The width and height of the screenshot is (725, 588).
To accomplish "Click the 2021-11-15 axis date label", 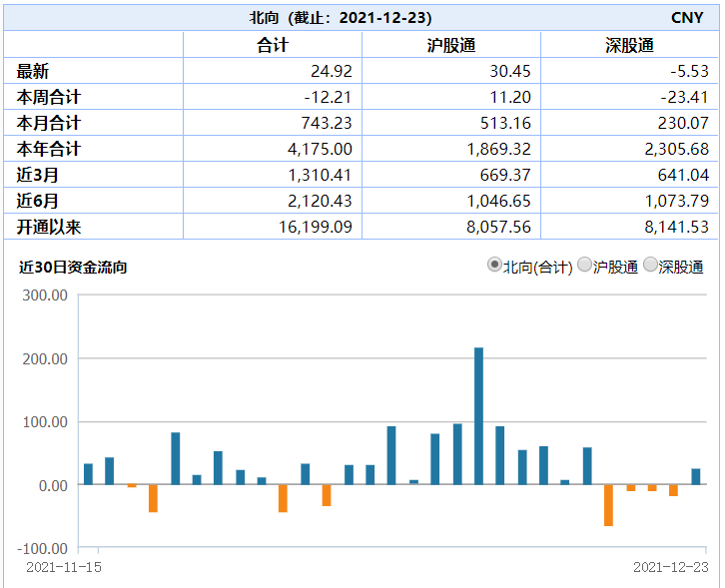I will pos(64,567).
